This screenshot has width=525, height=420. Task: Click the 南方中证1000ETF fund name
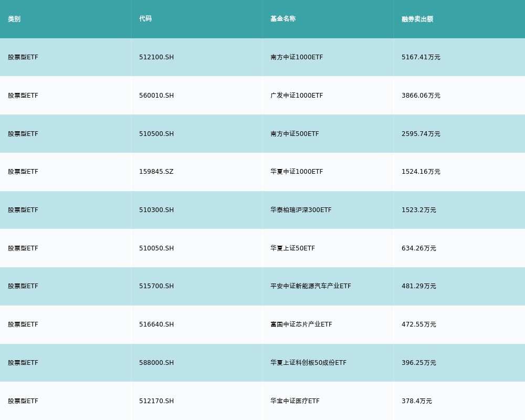coord(297,57)
